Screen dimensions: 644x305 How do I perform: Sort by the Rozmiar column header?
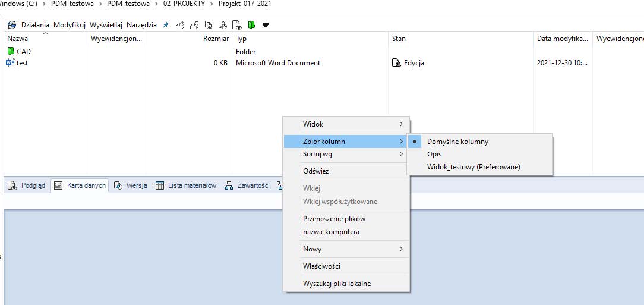point(189,39)
